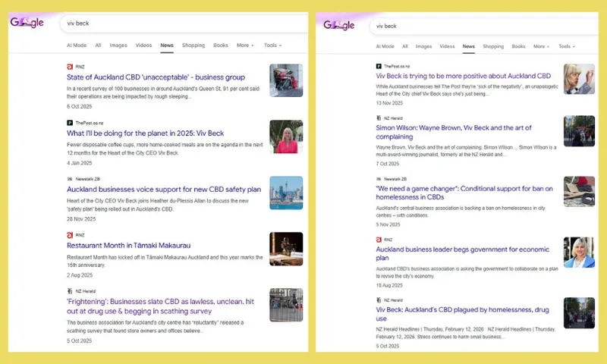Image resolution: width=607 pixels, height=364 pixels.
Task: Select News tab in right window
Action: pos(468,46)
